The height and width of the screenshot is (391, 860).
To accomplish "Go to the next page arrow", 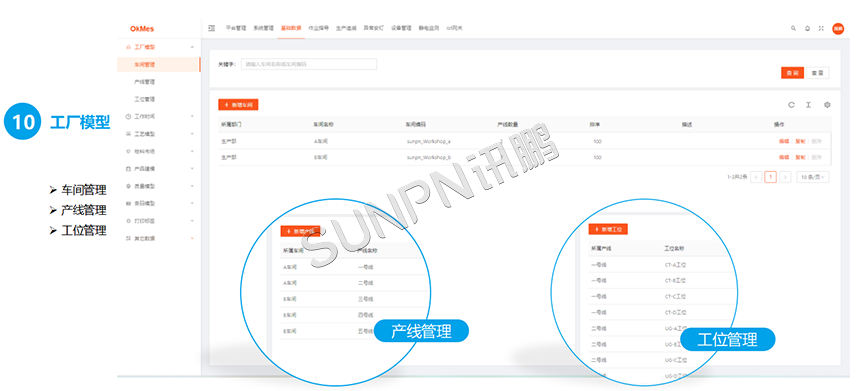I will pyautogui.click(x=785, y=177).
